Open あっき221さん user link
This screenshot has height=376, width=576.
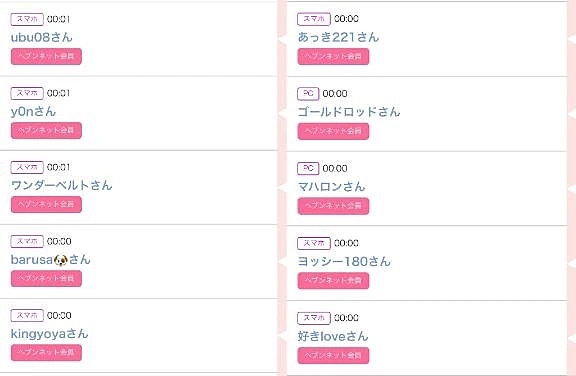point(338,37)
